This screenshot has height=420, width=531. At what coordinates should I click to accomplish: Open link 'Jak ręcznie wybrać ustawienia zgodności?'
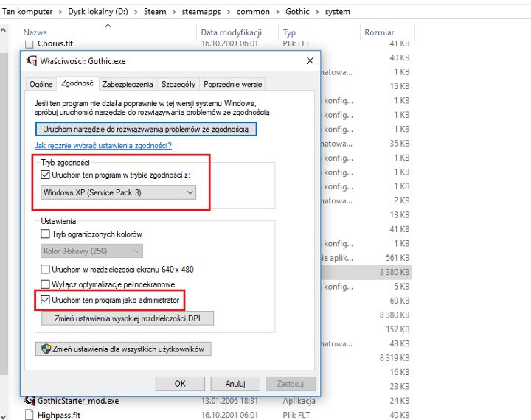(103, 146)
